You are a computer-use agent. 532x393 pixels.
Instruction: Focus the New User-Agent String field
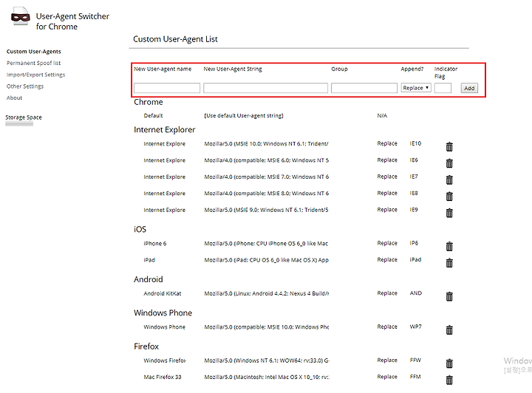click(x=266, y=88)
